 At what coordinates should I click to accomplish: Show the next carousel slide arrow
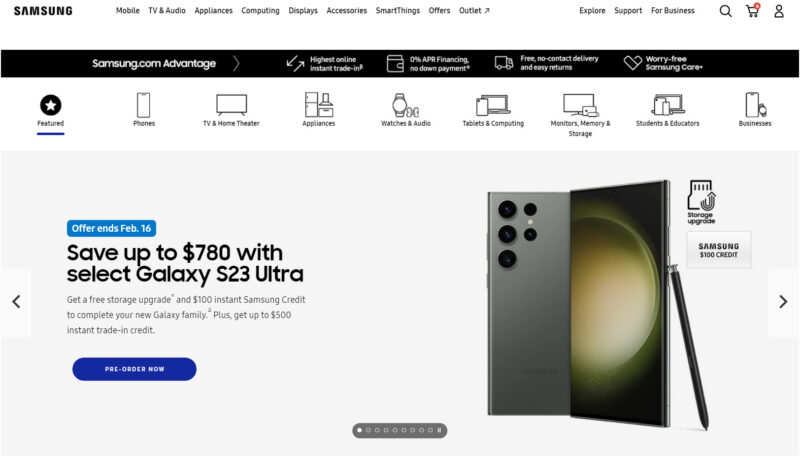[783, 302]
